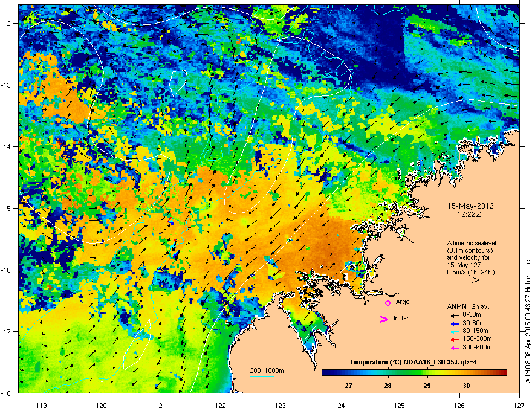Screen dimensions: 532x411
Task: Click the '29' colorbar tick label
Action: coord(427,386)
